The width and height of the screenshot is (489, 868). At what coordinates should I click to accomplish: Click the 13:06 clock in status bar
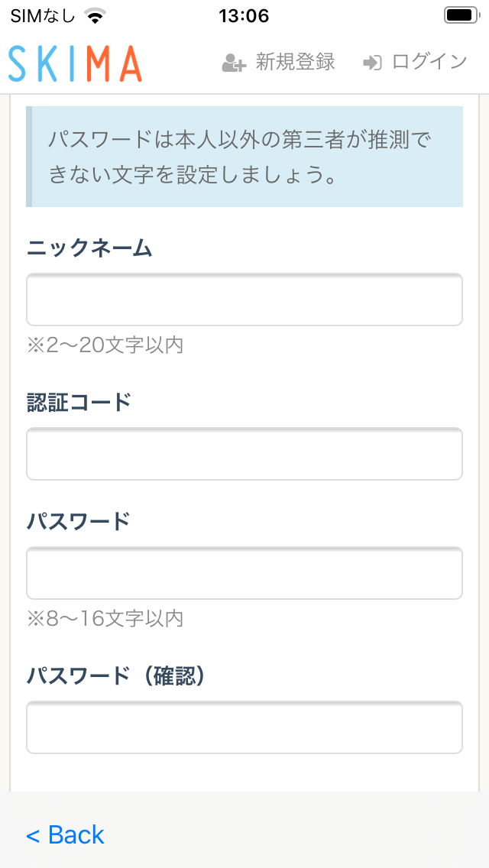244,15
